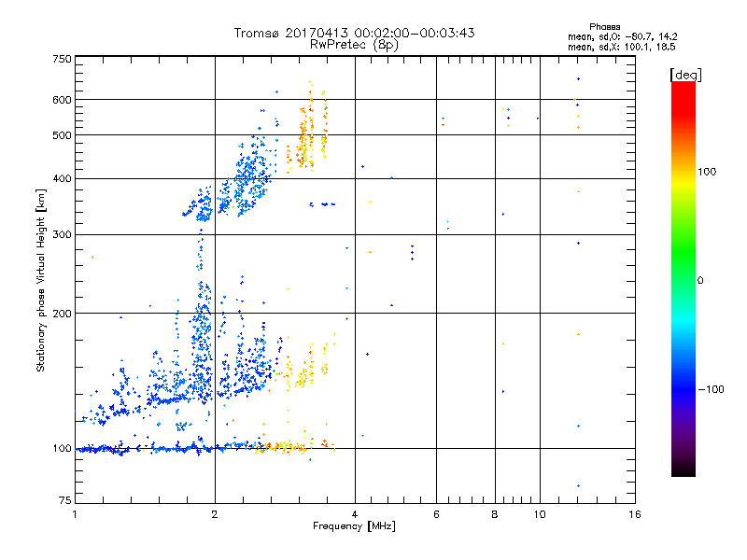The height and width of the screenshot is (560, 747).
Task: Click the x-axis tick label '16'
Action: 635,514
